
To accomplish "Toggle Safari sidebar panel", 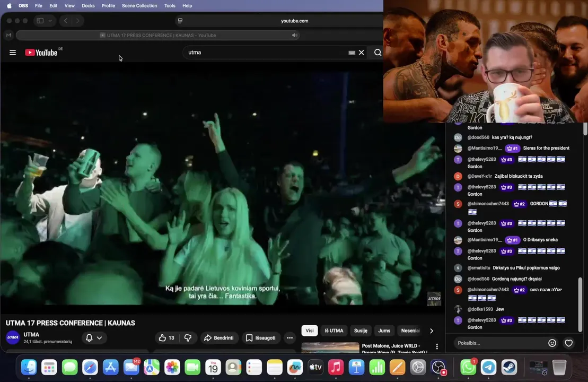I will click(x=40, y=21).
